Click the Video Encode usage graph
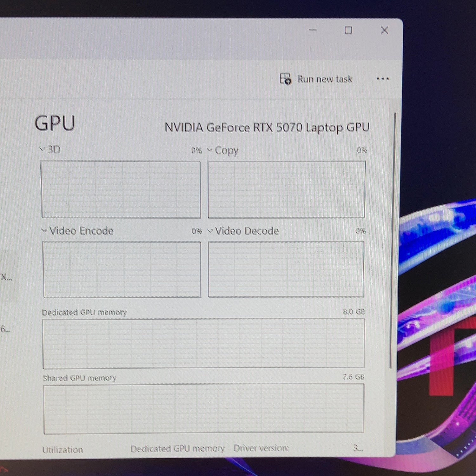This screenshot has width=476, height=476. coord(122,269)
